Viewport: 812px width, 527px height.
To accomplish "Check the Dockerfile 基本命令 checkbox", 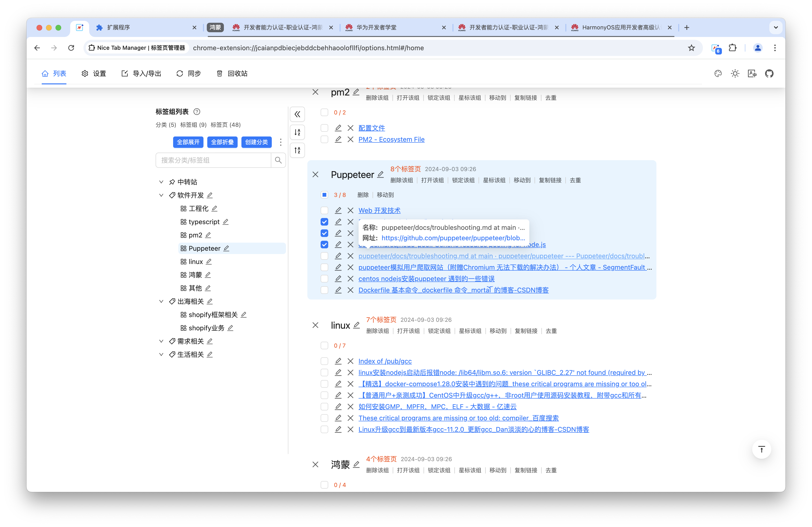I will 324,290.
